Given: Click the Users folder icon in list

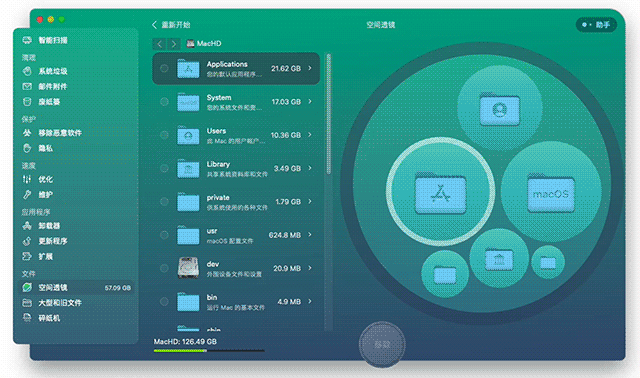Looking at the screenshot, I should 188,135.
